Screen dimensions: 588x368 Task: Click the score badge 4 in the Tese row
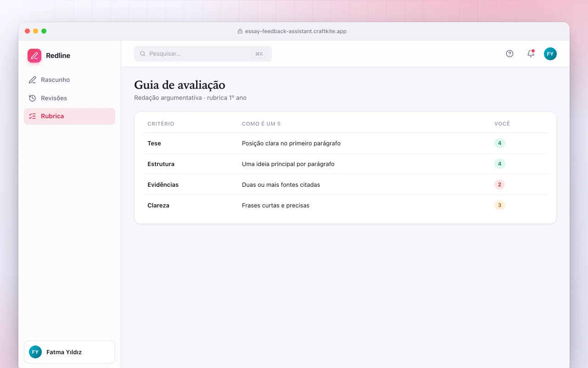click(500, 143)
